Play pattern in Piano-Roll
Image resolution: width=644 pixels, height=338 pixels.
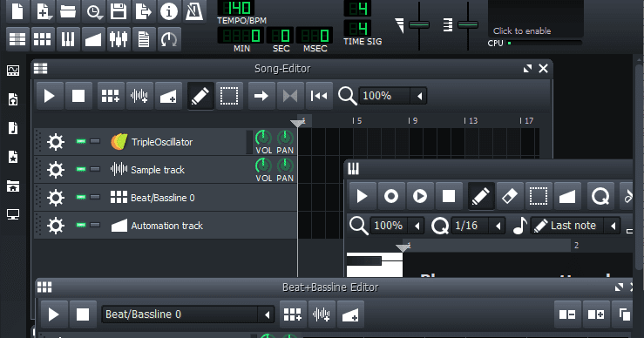click(363, 196)
